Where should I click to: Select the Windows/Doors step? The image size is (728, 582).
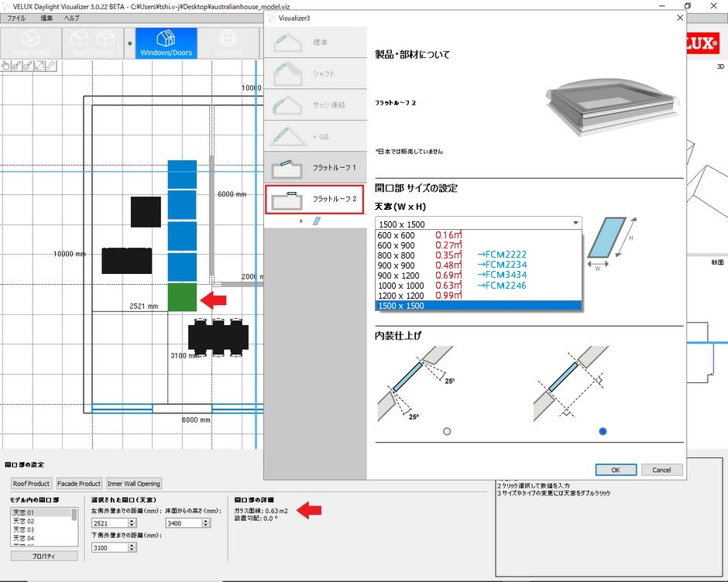click(167, 43)
